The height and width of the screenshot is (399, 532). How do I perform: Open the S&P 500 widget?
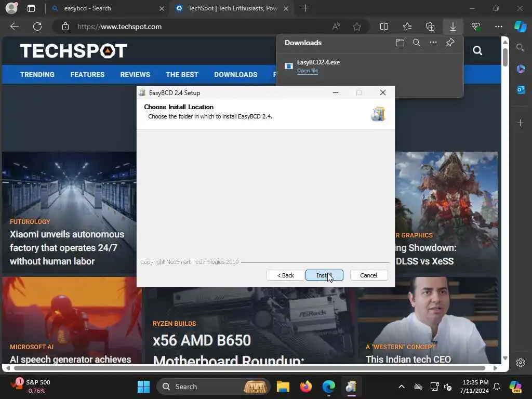click(31, 386)
